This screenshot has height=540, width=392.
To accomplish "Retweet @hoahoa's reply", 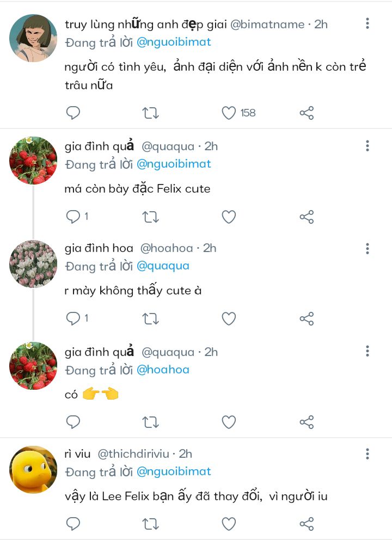I will (150, 319).
